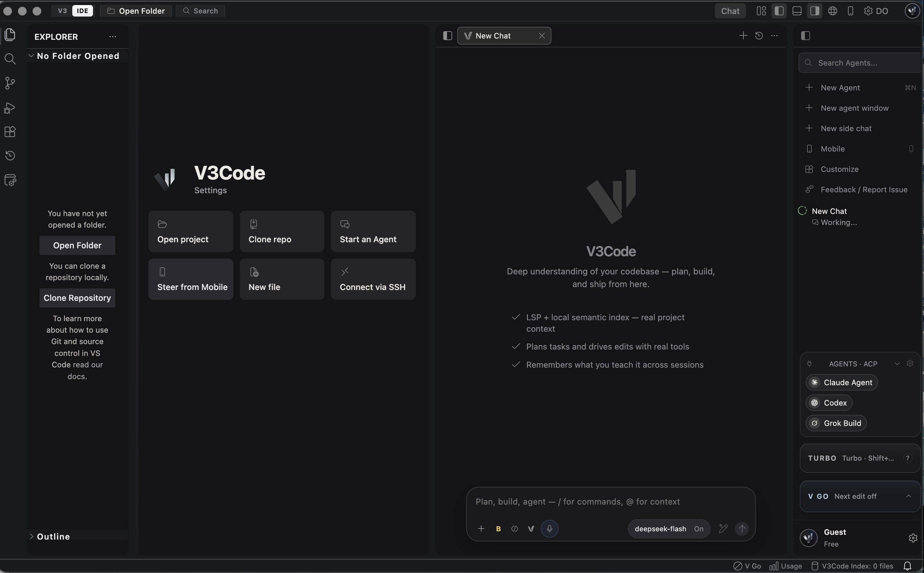Close the New Chat tab

click(542, 36)
